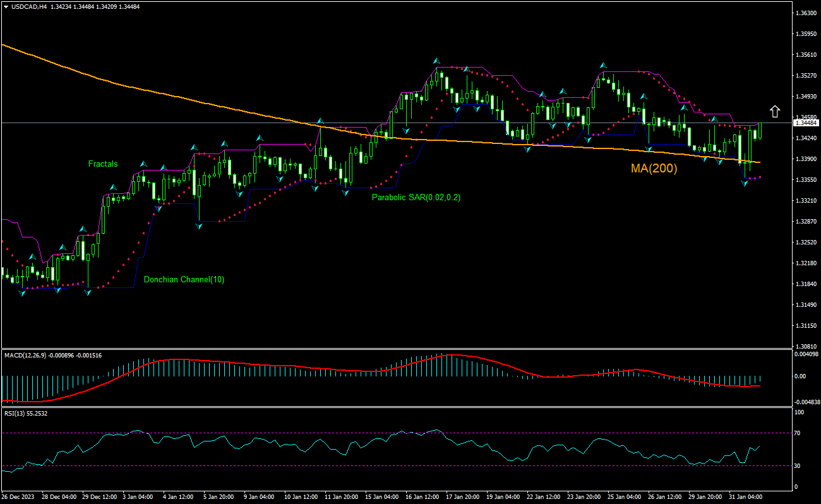Click fractal down arrow below the latest low
This screenshot has height=504, width=821.
coord(745,183)
